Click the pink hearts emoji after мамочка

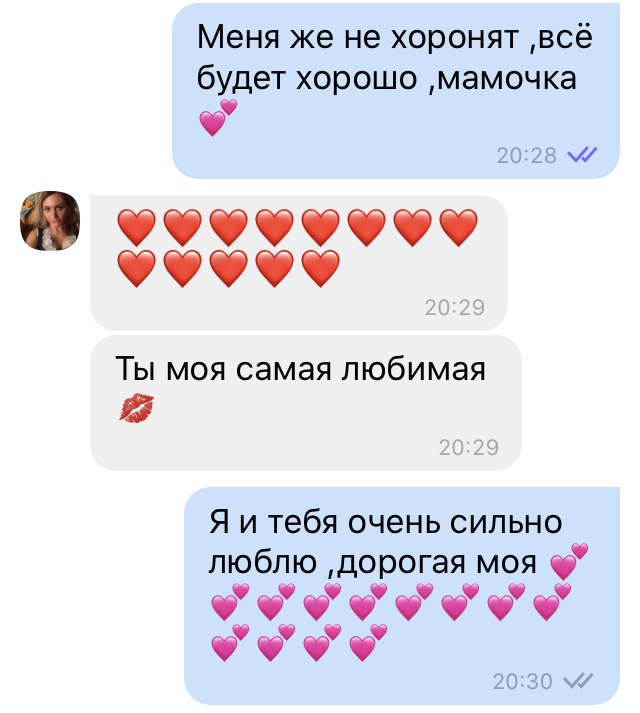218,118
